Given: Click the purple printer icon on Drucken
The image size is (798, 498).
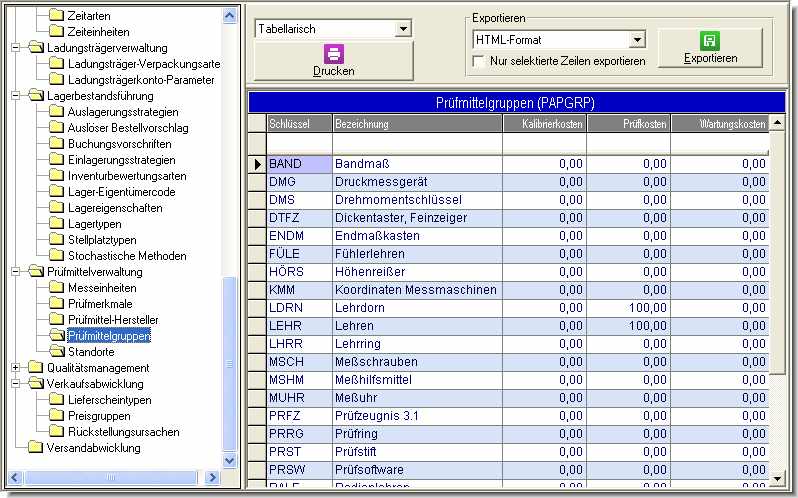Looking at the screenshot, I should [x=333, y=54].
